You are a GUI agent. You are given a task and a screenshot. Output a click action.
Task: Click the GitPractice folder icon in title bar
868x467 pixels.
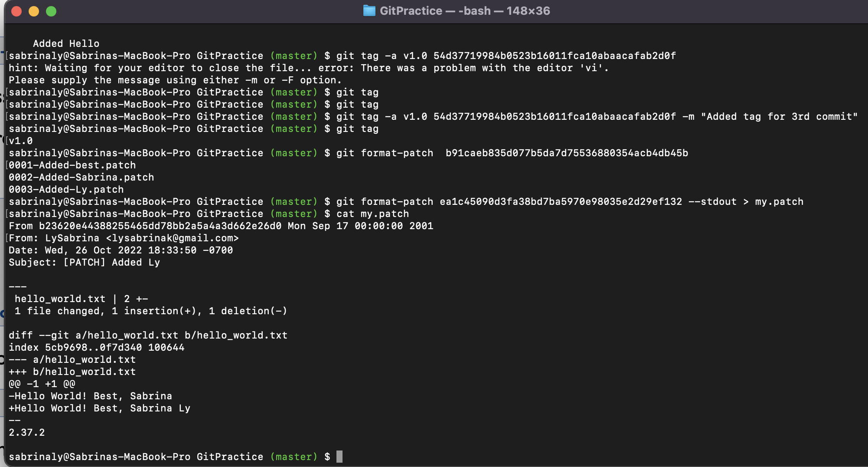pyautogui.click(x=369, y=11)
